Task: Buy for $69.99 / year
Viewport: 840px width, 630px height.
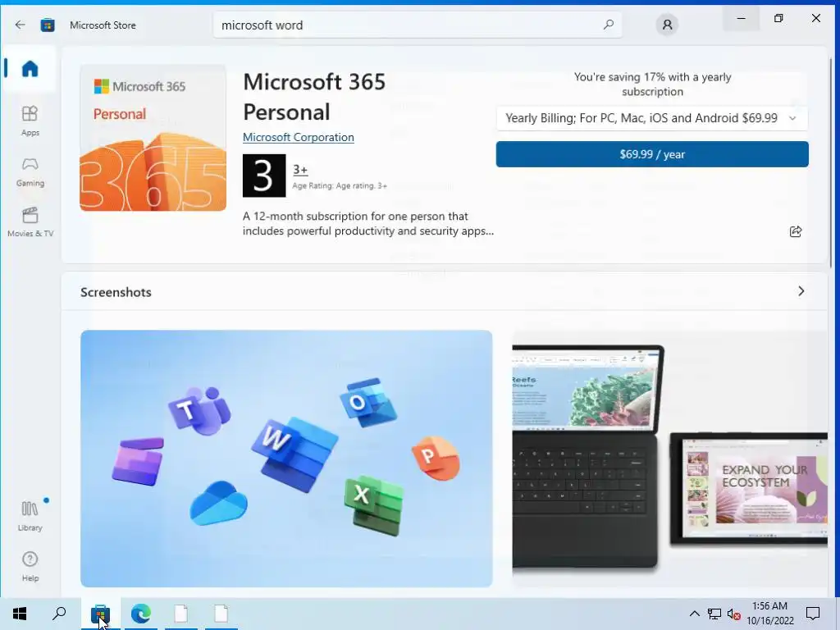Action: click(652, 154)
